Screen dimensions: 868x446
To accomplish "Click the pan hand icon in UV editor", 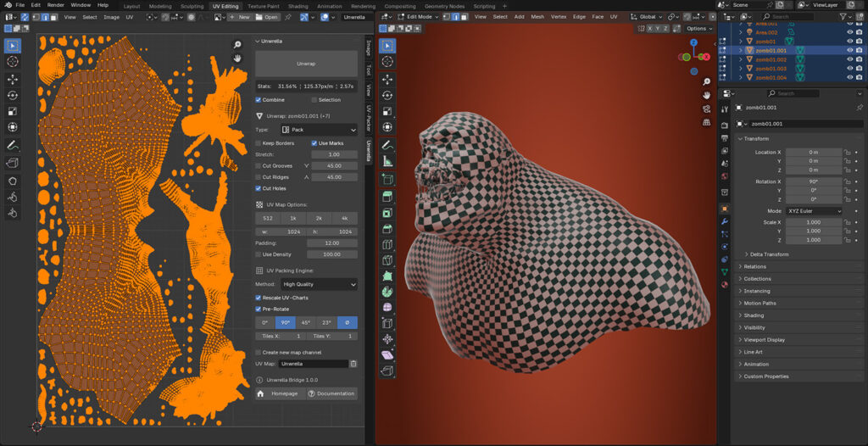I will click(237, 59).
